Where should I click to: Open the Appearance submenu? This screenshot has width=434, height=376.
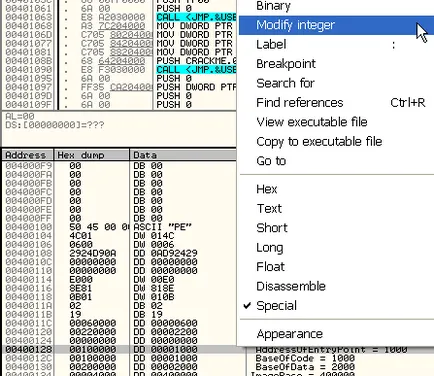point(336,334)
